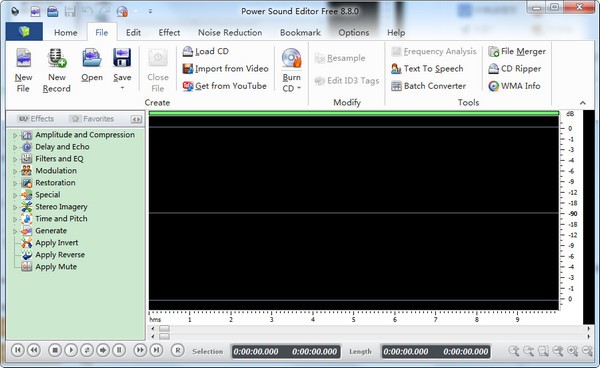Switch to the Favorites panel

pyautogui.click(x=93, y=119)
